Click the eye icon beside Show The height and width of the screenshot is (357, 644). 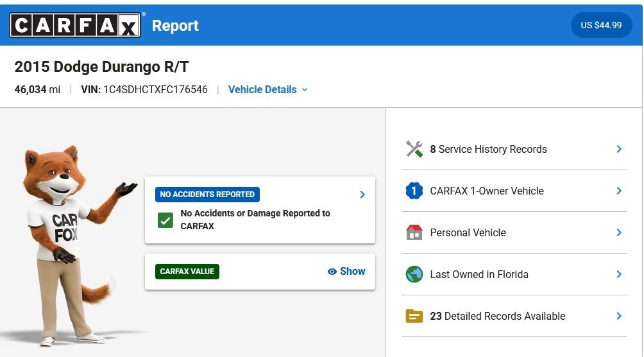tap(332, 272)
